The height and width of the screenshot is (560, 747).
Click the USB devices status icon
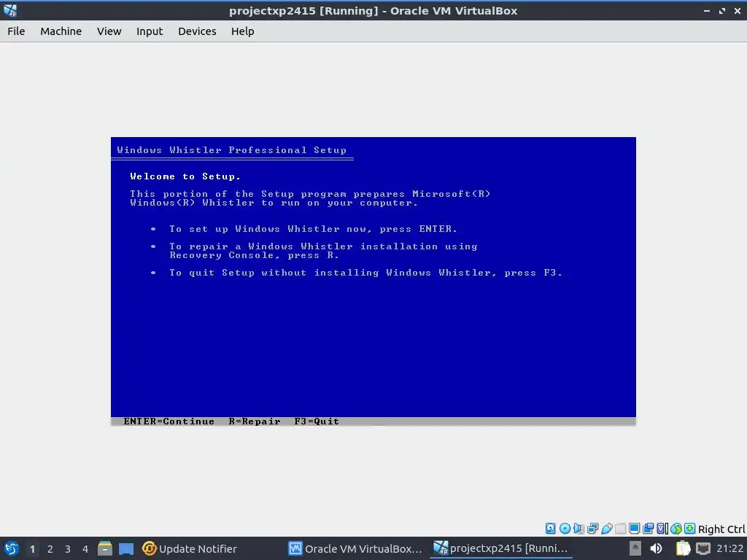coord(606,528)
